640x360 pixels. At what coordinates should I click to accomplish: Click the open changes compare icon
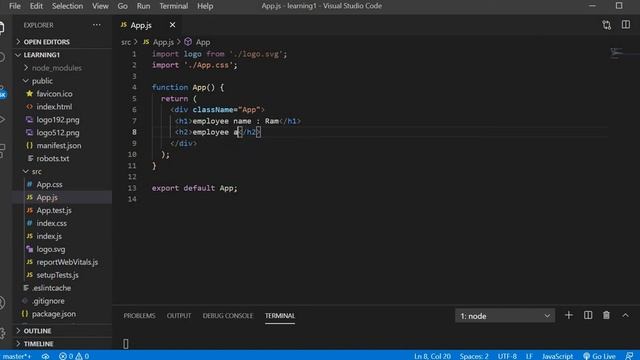pyautogui.click(x=607, y=25)
